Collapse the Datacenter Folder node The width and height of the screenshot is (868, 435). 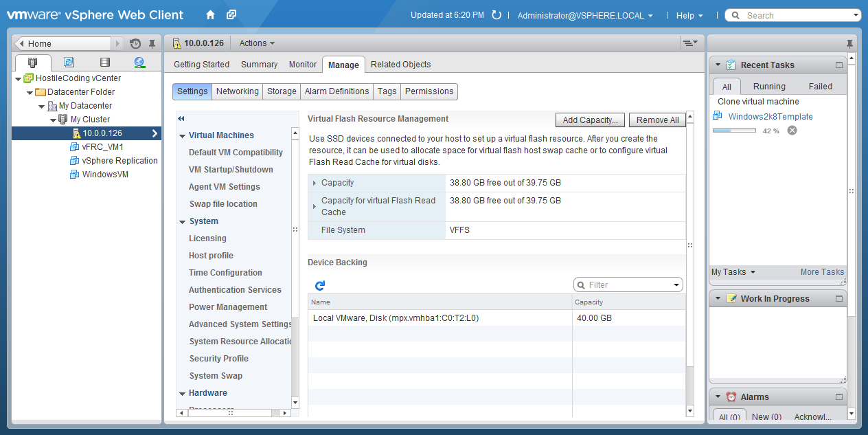tap(30, 92)
